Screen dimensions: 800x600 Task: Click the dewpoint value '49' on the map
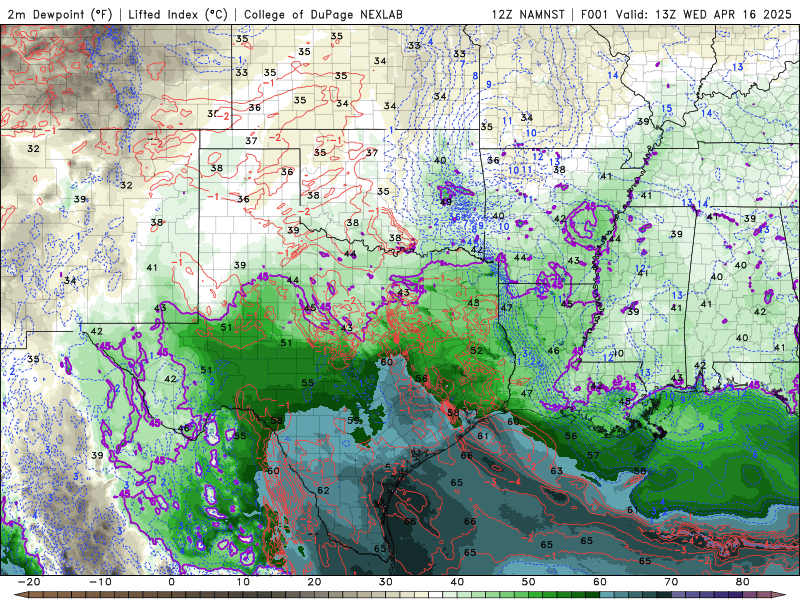(446, 202)
